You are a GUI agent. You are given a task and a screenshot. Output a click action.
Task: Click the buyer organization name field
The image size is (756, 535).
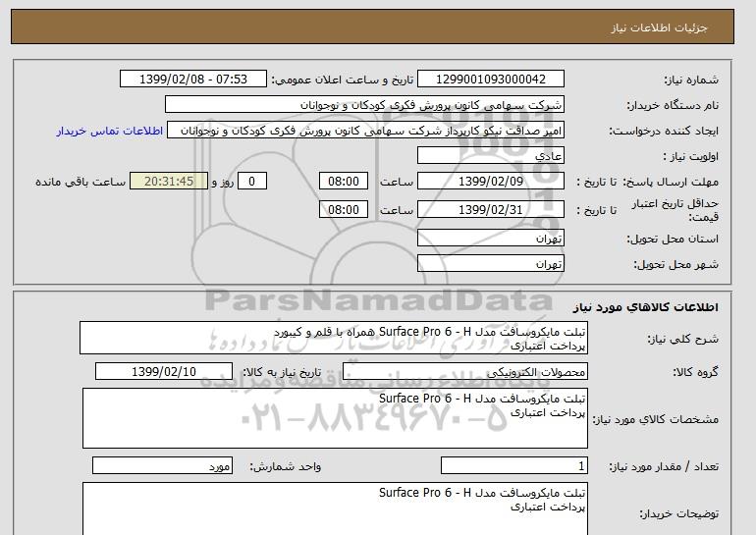tap(364, 105)
